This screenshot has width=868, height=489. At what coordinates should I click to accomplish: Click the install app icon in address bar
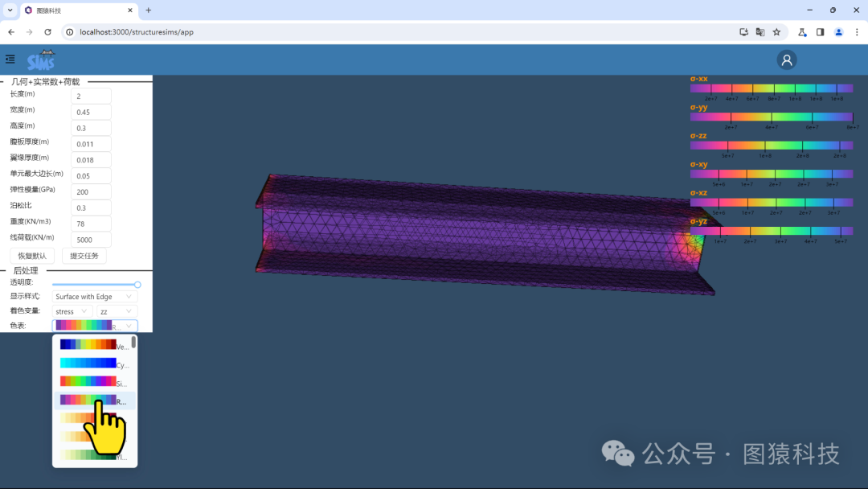[x=743, y=32]
